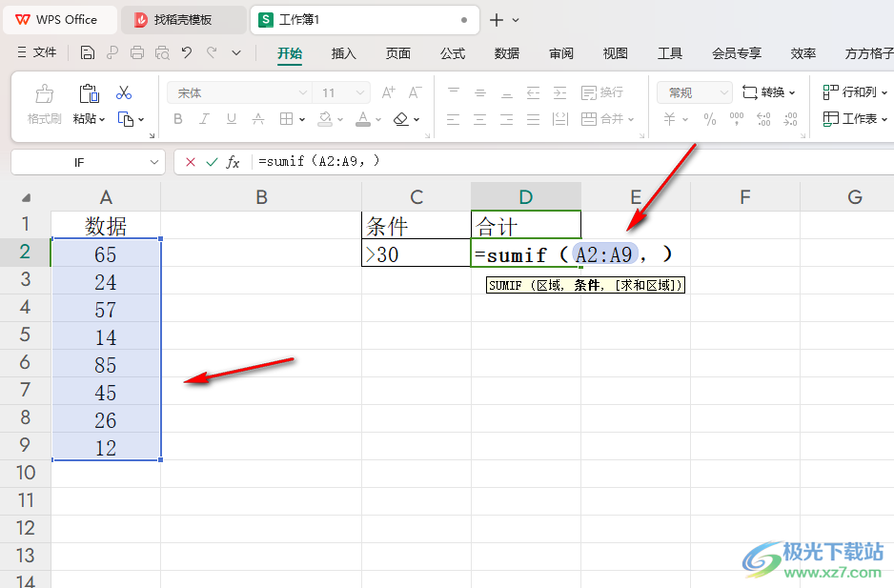Expand the quick access toolbar more arrow
Image resolution: width=894 pixels, height=588 pixels.
click(236, 53)
